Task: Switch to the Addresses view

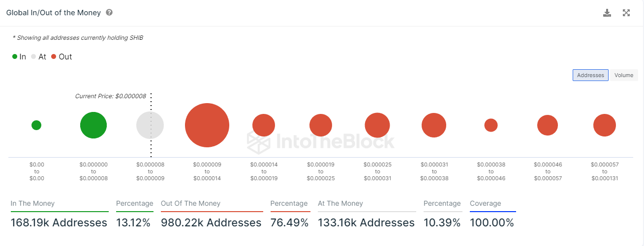Action: 590,75
